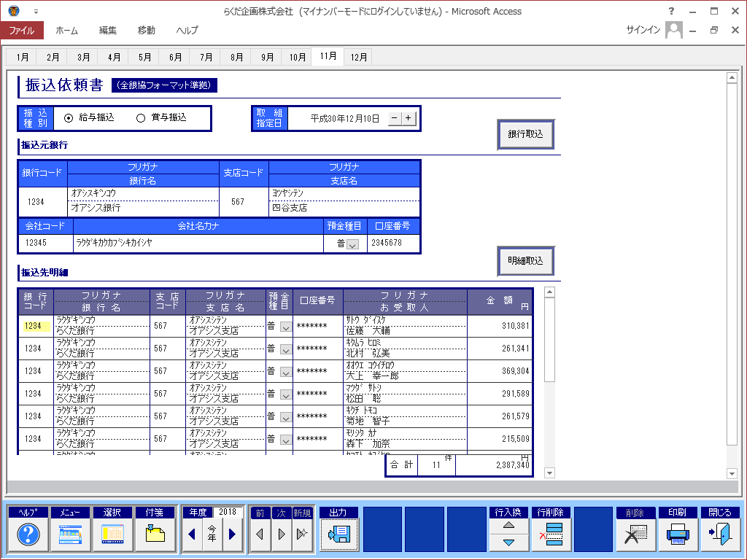Click the 年度 2018 year field
Viewport: 747px width, 560px height.
[x=228, y=512]
